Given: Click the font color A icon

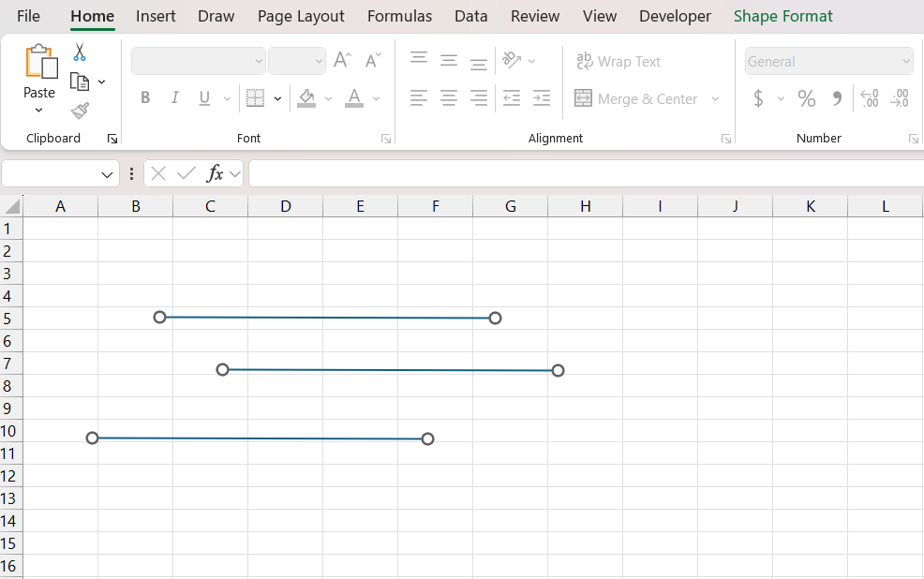Looking at the screenshot, I should [x=353, y=97].
